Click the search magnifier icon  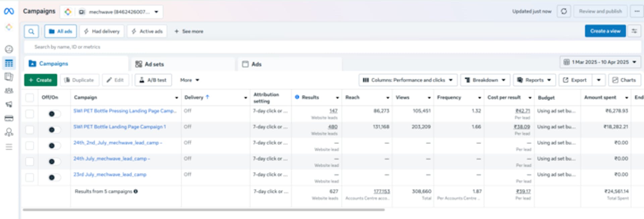click(31, 31)
